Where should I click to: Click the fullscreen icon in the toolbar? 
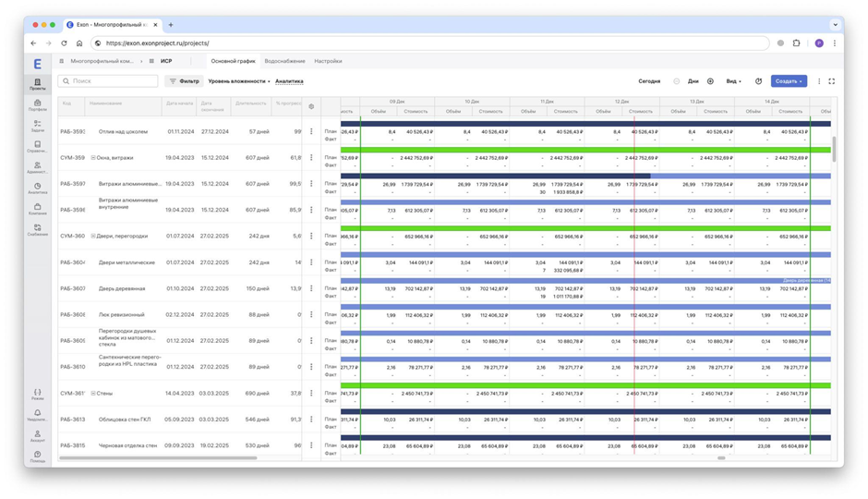pos(831,81)
